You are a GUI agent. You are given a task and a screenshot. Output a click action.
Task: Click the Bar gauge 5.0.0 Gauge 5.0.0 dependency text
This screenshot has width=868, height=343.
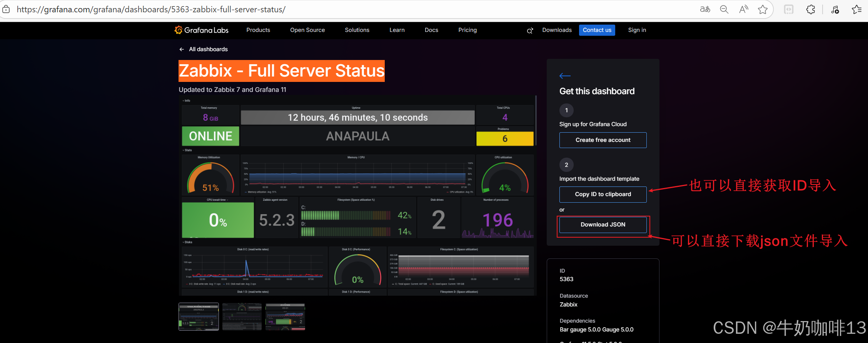(x=596, y=330)
